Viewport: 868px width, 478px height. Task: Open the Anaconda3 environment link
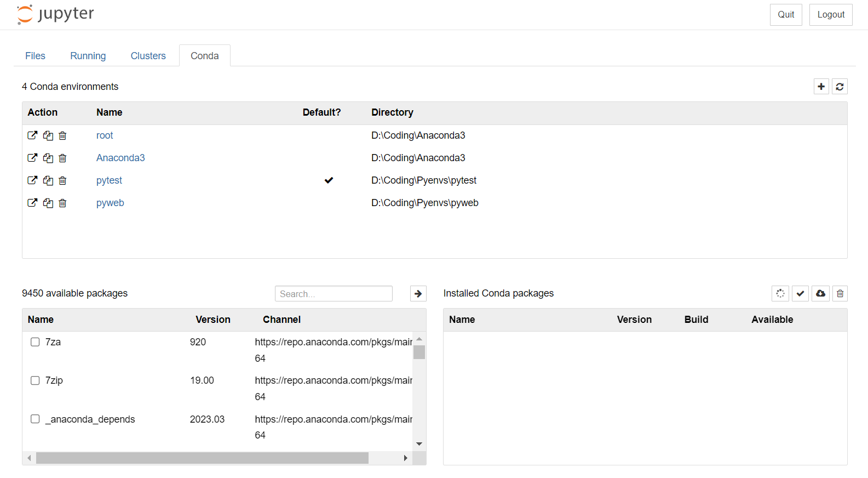pyautogui.click(x=120, y=158)
